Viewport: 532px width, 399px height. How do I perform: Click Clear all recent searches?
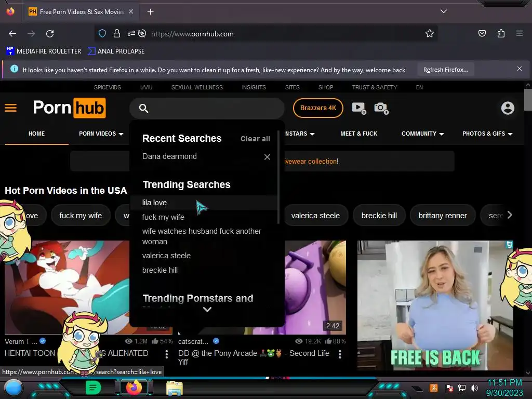point(255,139)
